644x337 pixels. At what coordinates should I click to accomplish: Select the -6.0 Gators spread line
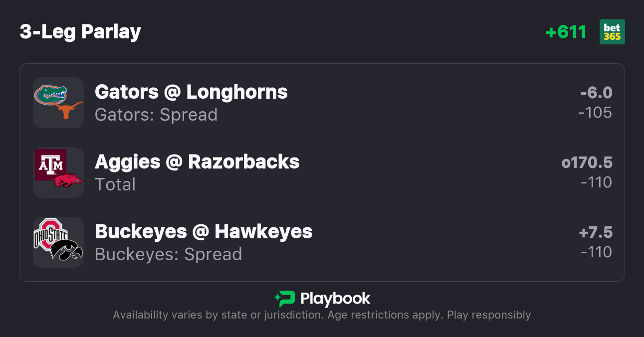596,93
